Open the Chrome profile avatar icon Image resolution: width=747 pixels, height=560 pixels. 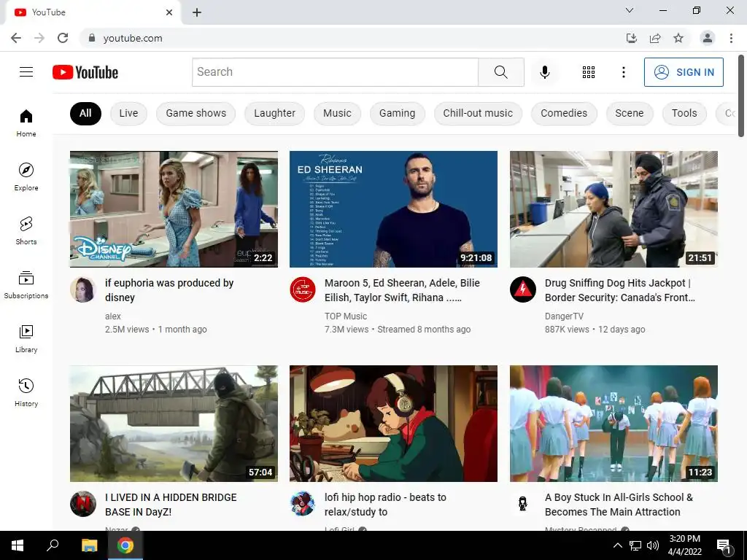tap(708, 38)
